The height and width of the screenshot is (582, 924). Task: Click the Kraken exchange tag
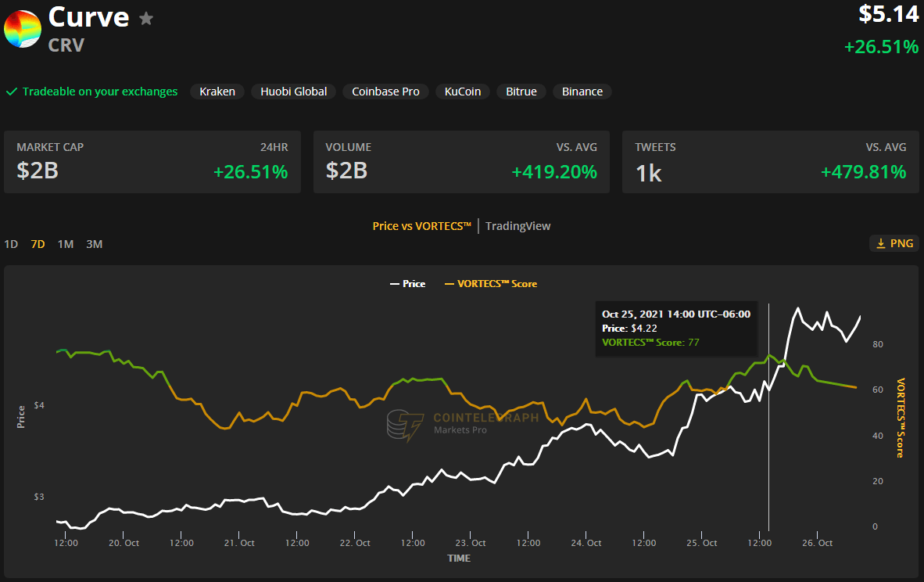tap(217, 92)
